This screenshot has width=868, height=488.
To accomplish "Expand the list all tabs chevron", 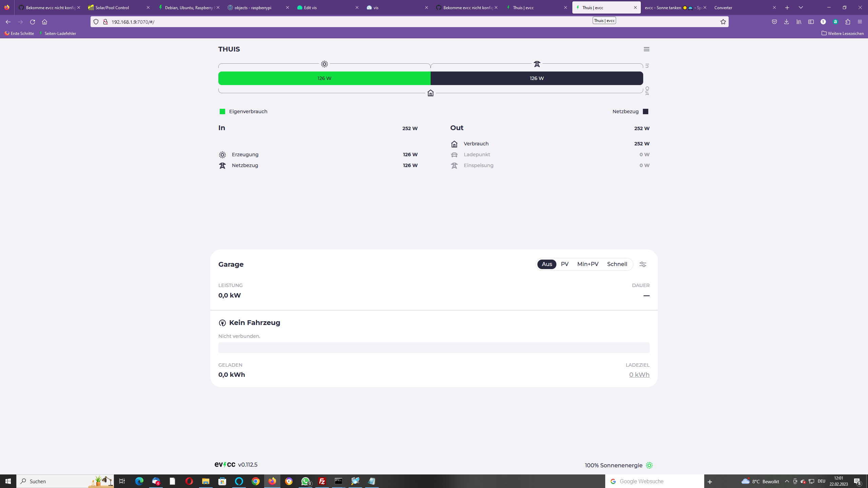I will [x=801, y=7].
